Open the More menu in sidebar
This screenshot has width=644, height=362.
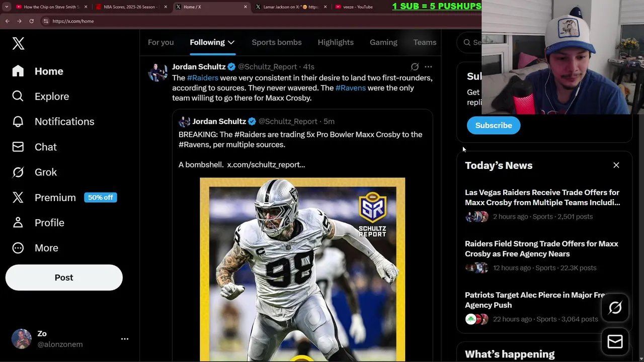click(x=35, y=248)
